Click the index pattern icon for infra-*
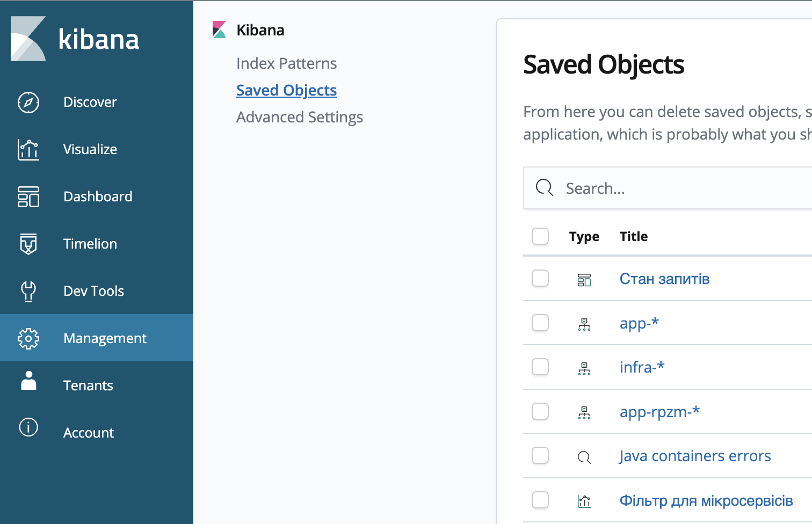The height and width of the screenshot is (524, 812). [584, 368]
